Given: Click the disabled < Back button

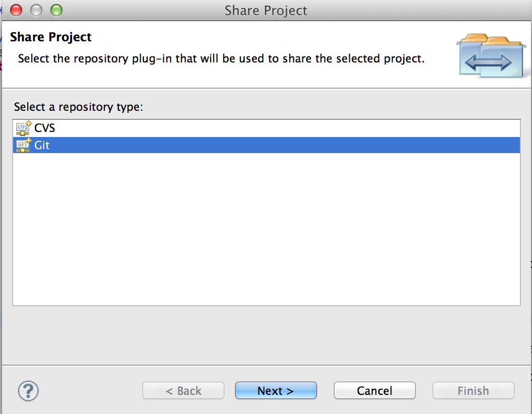Looking at the screenshot, I should click(x=183, y=391).
